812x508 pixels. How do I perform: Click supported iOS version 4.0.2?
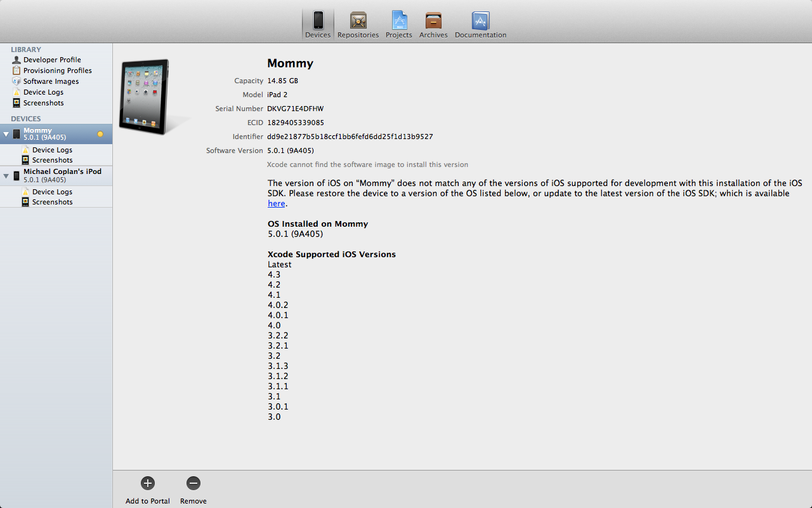click(x=278, y=305)
